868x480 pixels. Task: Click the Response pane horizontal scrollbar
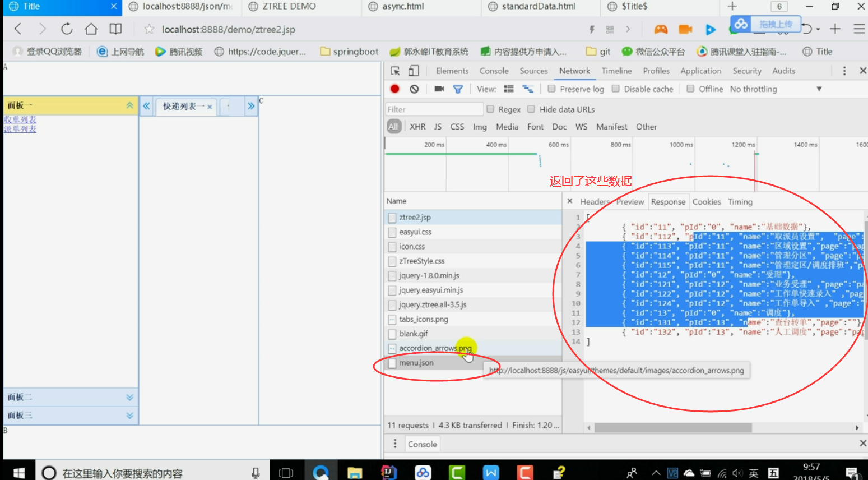672,428
